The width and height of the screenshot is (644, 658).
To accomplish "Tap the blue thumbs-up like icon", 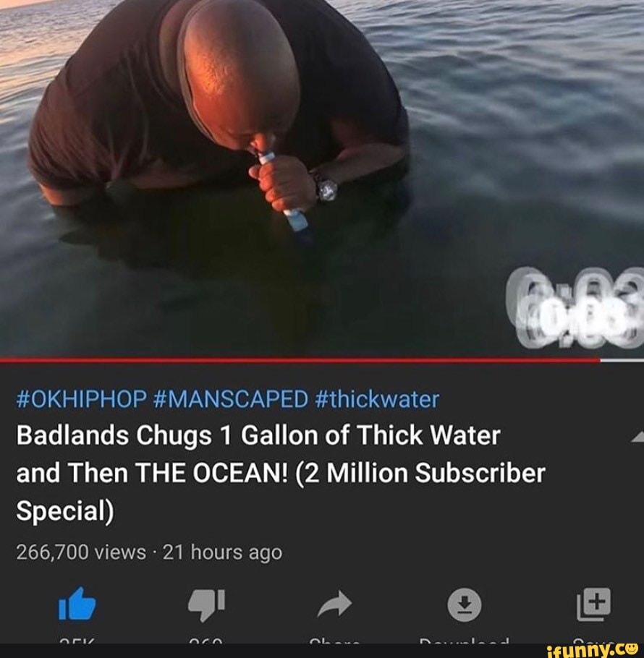I will pyautogui.click(x=77, y=604).
